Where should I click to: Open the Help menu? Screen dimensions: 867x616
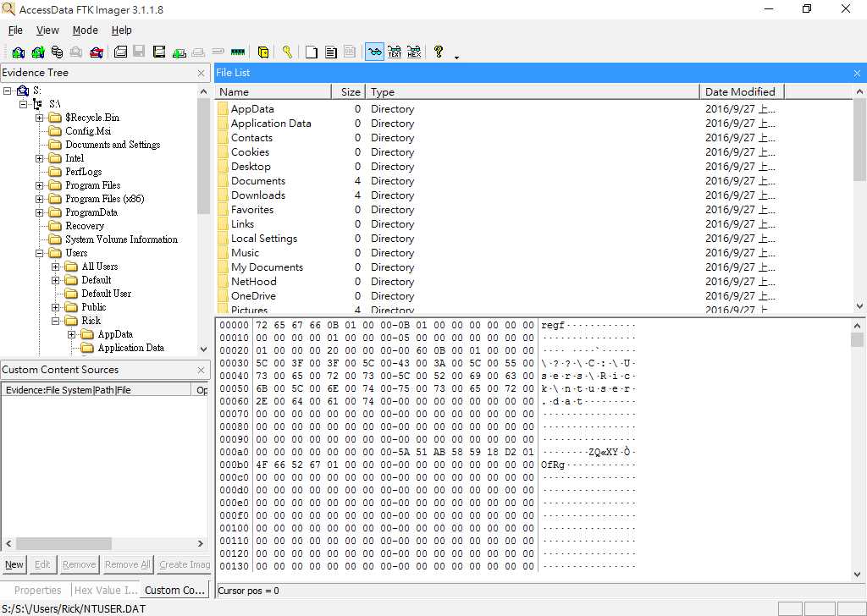[x=122, y=30]
